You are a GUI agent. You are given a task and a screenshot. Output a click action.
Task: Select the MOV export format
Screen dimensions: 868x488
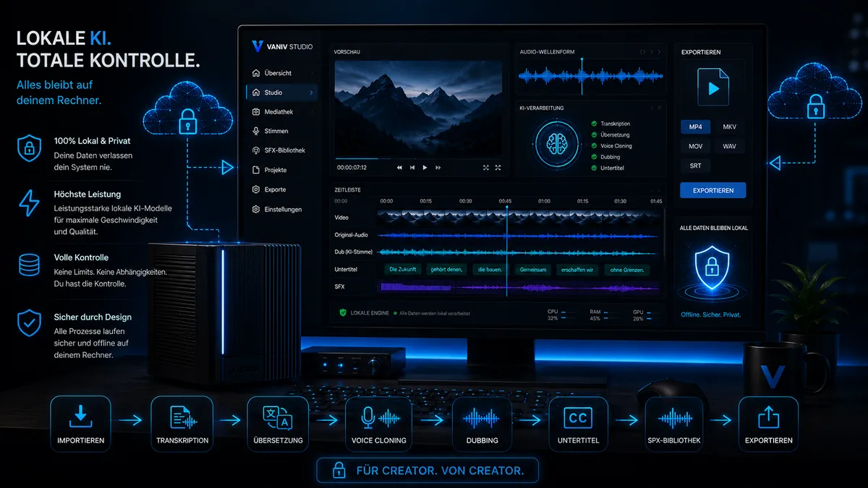point(695,146)
